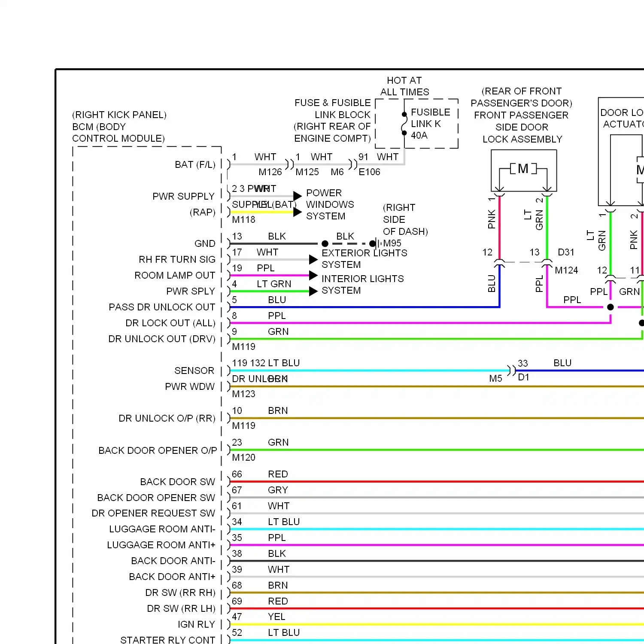Select the 'GND' terminal label
Image resolution: width=644 pixels, height=644 pixels.
coord(205,244)
